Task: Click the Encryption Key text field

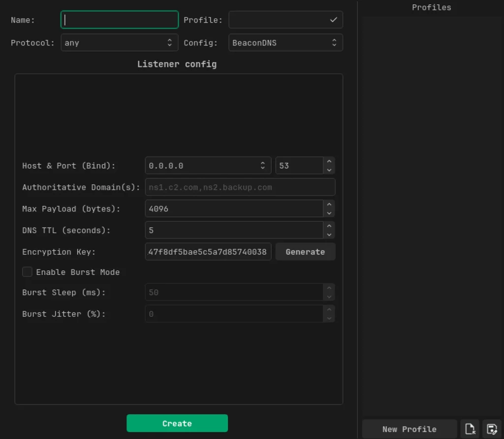Action: tap(208, 252)
